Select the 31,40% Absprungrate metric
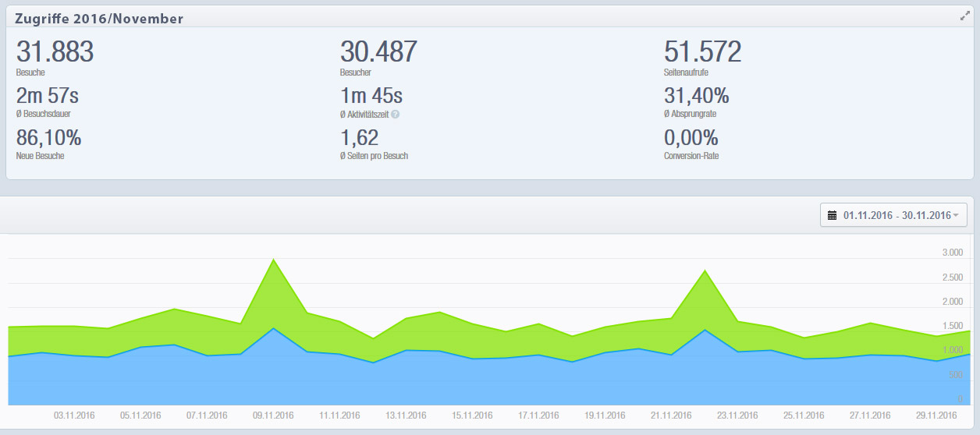The height and width of the screenshot is (435, 980). tap(696, 96)
